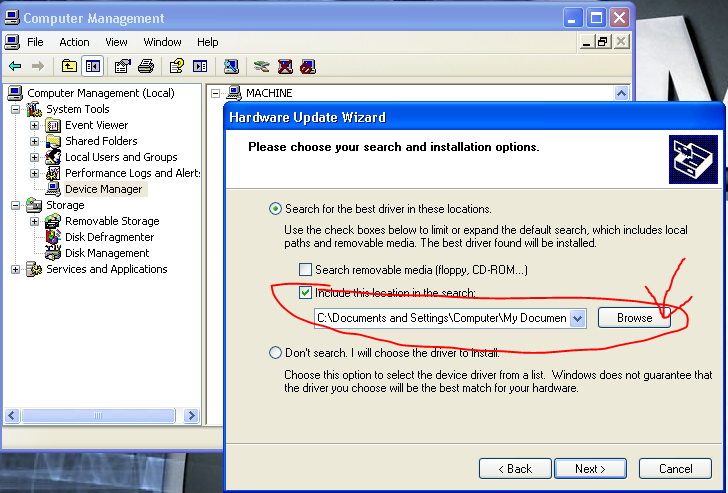Collapse the MACHINE device tree node
This screenshot has height=493, width=728.
[215, 93]
